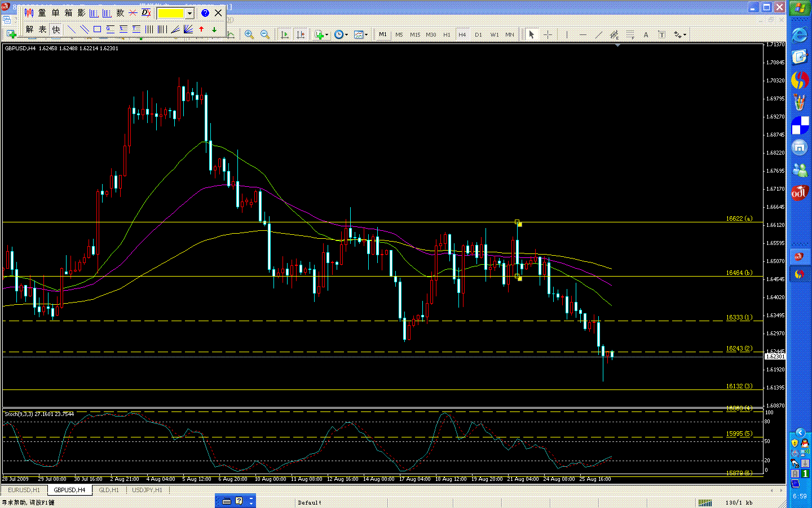The image size is (812, 508).
Task: Click the 16622 (a) horizontal line label
Action: (x=739, y=218)
